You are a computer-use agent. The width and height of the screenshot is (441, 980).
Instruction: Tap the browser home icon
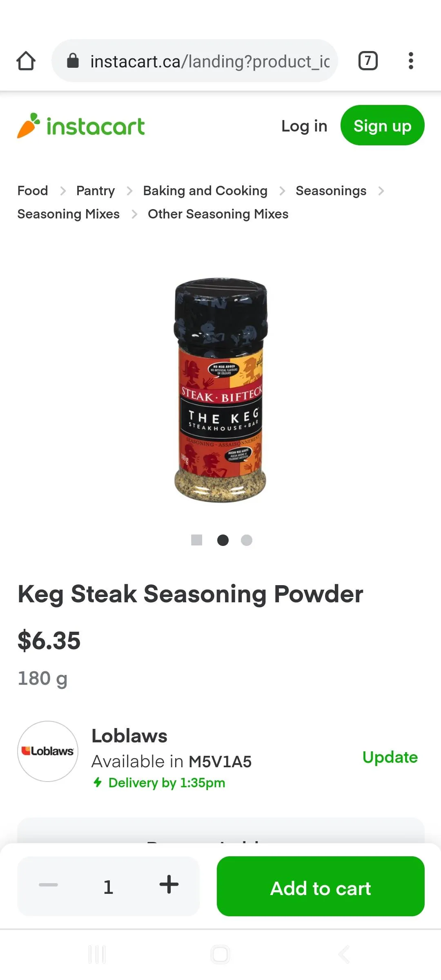(26, 61)
